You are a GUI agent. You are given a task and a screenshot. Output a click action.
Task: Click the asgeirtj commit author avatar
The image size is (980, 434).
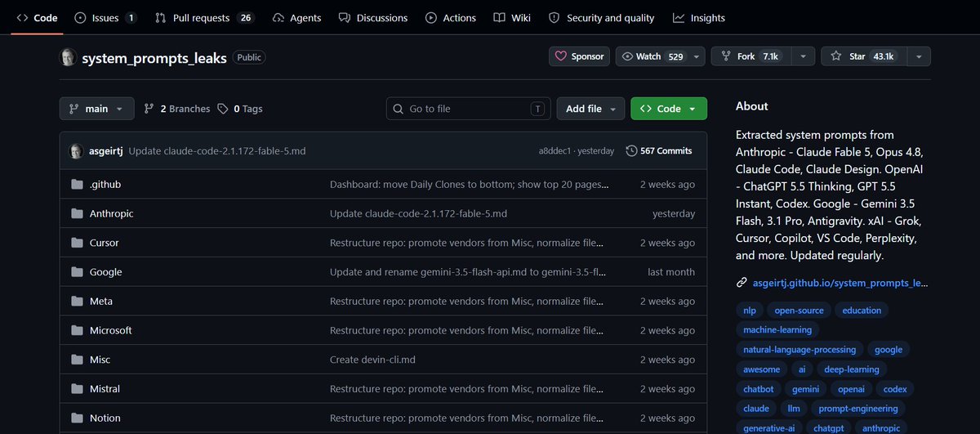point(76,151)
